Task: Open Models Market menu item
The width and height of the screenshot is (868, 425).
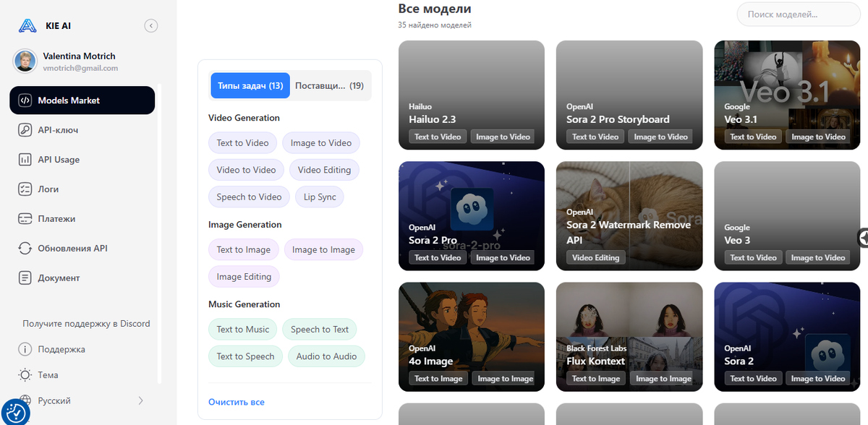Action: point(82,100)
